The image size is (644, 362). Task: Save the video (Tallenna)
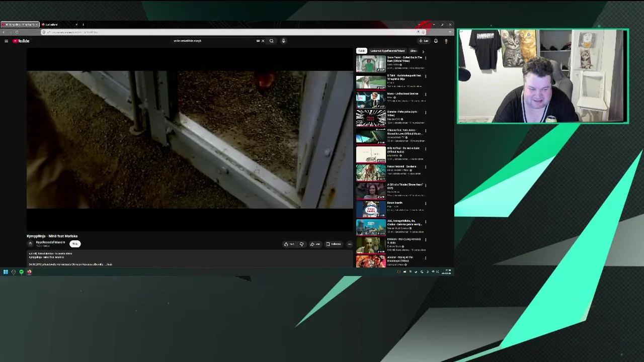pos(334,244)
